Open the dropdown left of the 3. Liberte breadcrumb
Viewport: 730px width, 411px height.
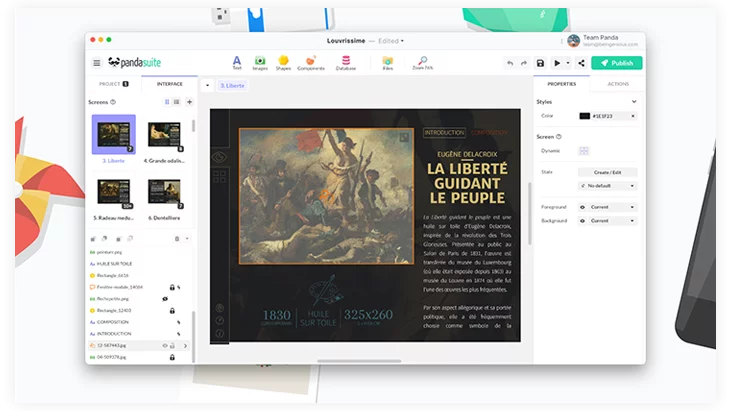207,86
